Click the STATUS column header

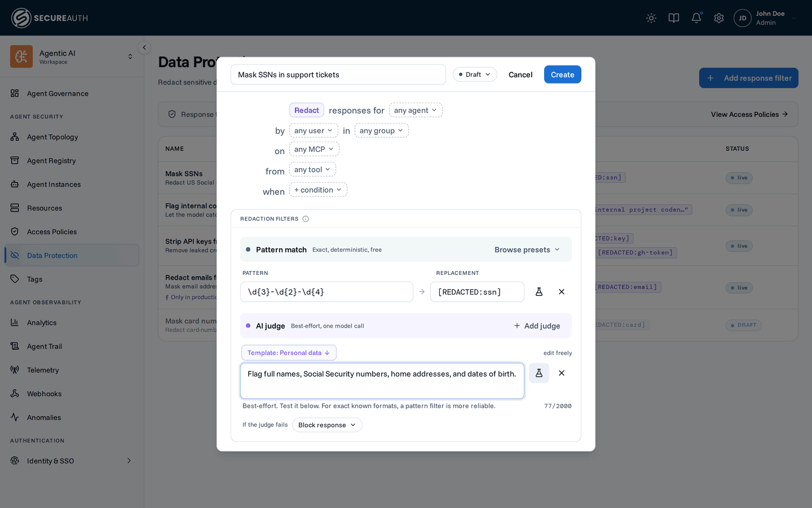(x=737, y=149)
